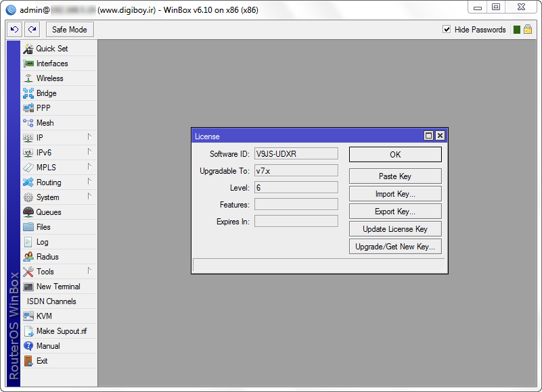Open Quick Set icon in sidebar
The width and height of the screenshot is (542, 392).
28,49
